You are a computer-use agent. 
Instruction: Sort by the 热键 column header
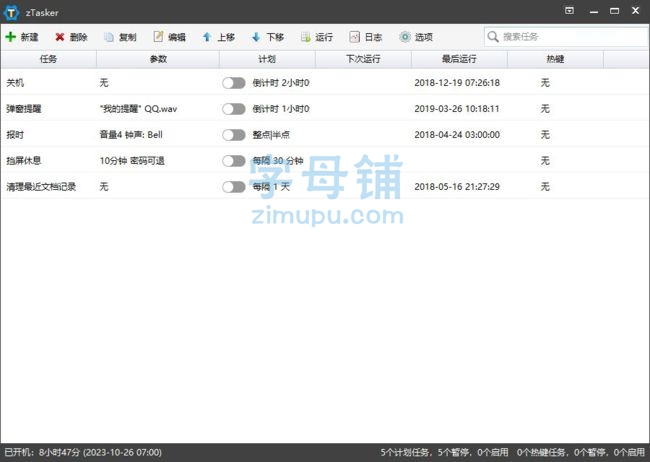[555, 59]
